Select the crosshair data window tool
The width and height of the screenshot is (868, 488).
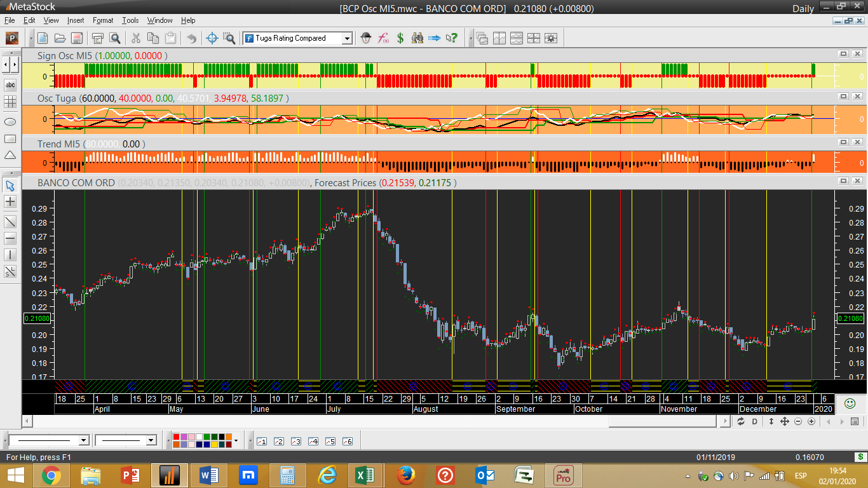(213, 38)
